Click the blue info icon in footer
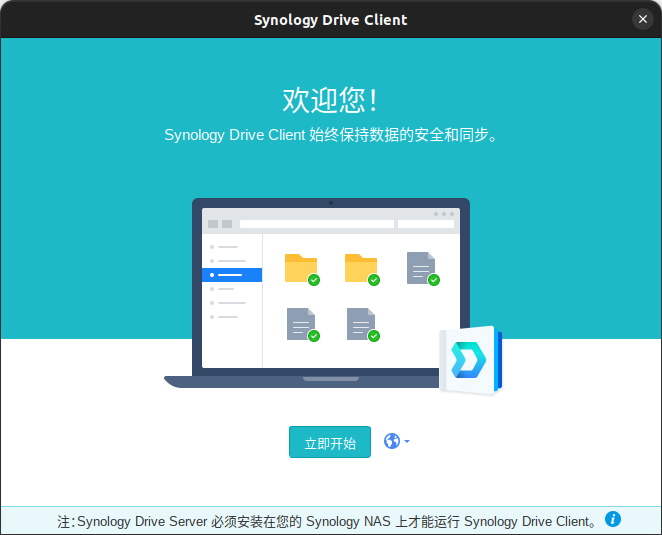Image resolution: width=662 pixels, height=535 pixels. pyautogui.click(x=613, y=519)
